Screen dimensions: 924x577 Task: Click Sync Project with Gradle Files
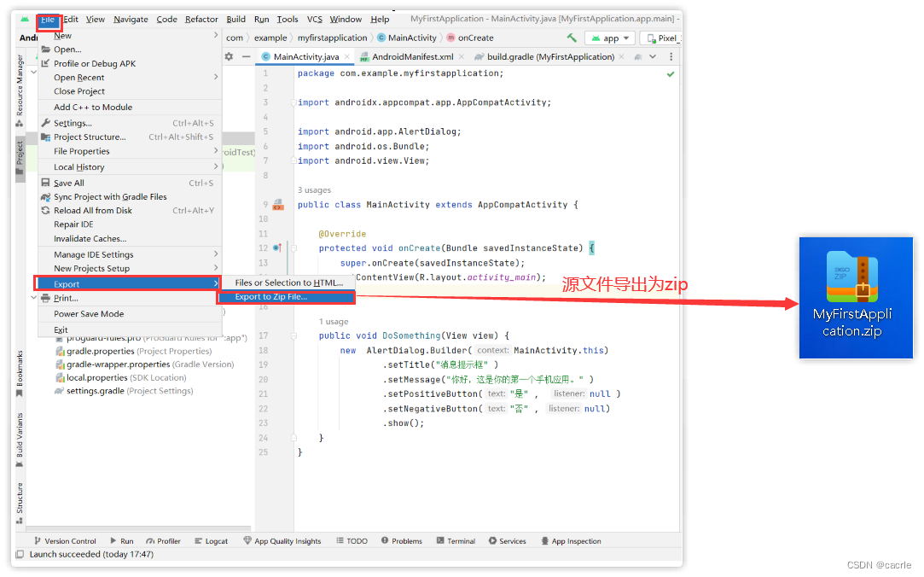(x=130, y=197)
